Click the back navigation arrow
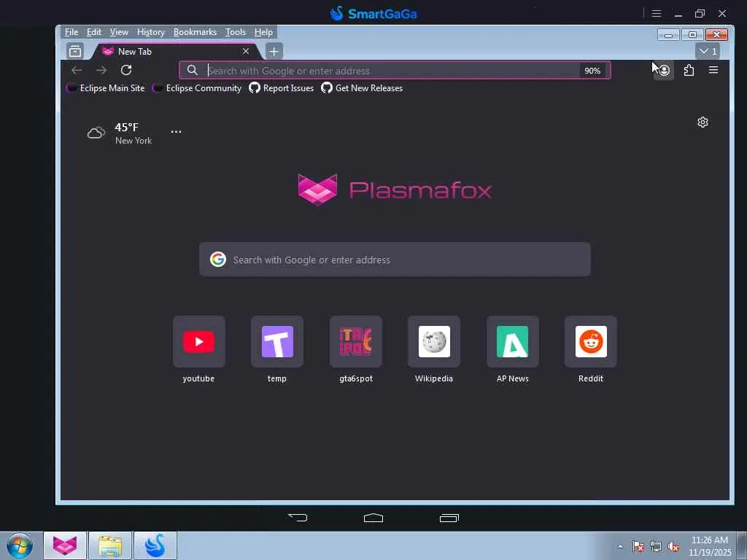Screen dimensions: 747x560 [77, 71]
